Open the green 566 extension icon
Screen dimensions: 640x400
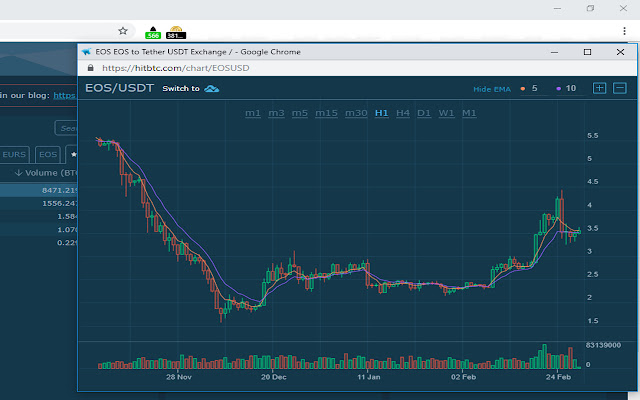click(x=152, y=32)
